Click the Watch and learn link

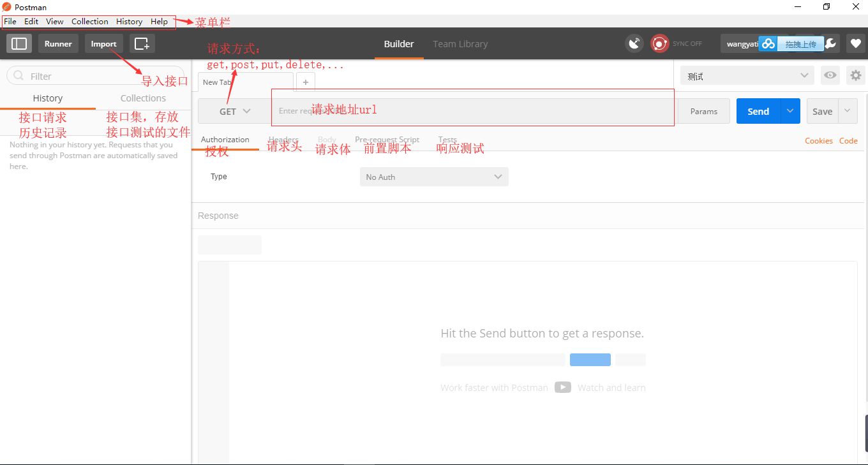point(611,387)
